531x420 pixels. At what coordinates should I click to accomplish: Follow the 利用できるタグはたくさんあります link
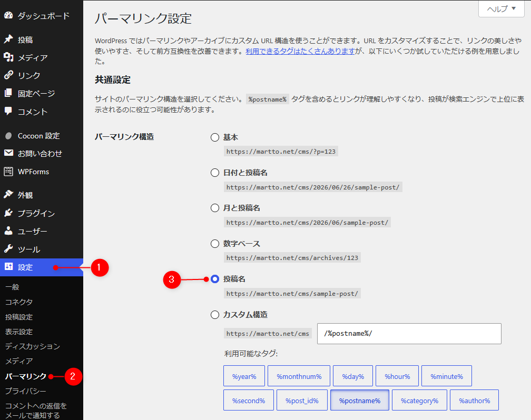coord(300,51)
